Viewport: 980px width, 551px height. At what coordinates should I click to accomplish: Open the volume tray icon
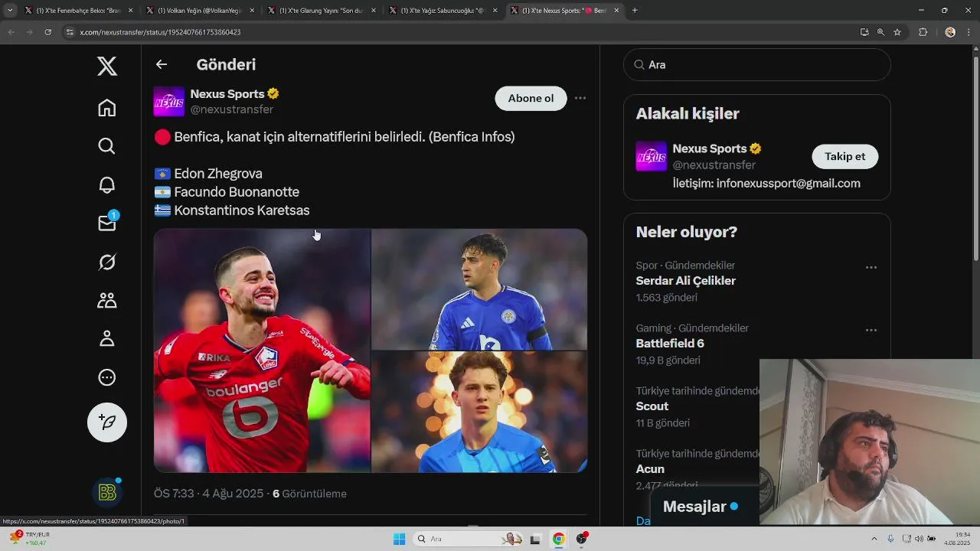pos(919,539)
